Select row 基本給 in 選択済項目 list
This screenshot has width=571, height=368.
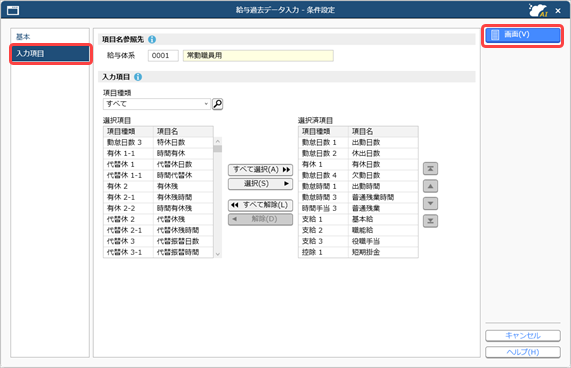coord(358,219)
